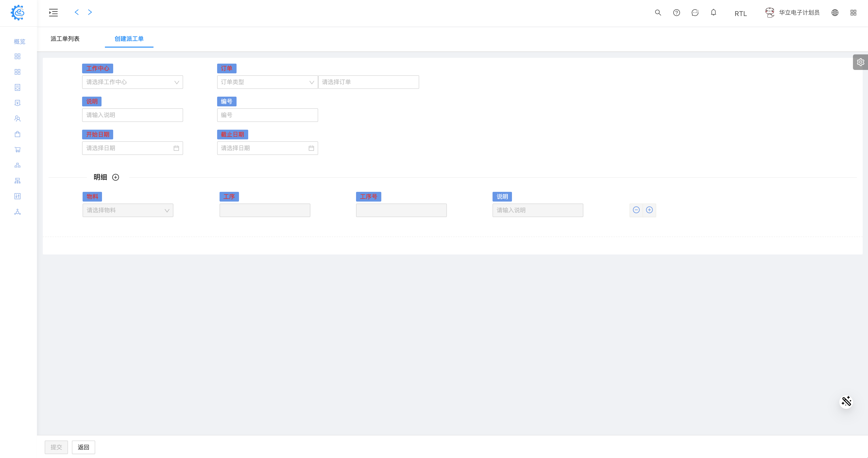Expand the 请选择工作中心 dropdown
This screenshot has height=458, width=868.
132,82
